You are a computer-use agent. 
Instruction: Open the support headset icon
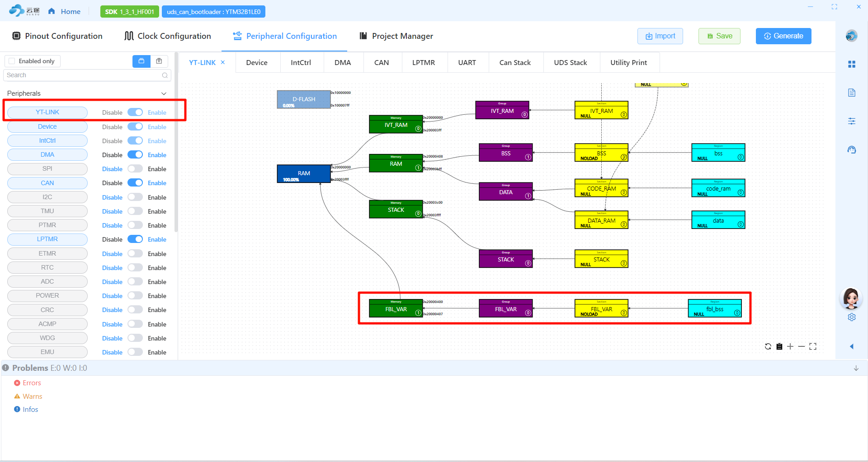tap(852, 150)
